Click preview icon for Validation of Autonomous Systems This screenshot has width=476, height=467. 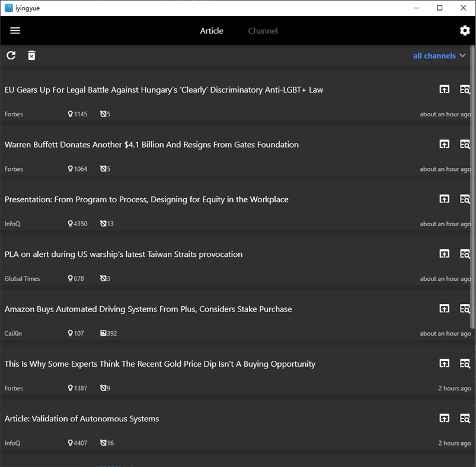point(465,418)
